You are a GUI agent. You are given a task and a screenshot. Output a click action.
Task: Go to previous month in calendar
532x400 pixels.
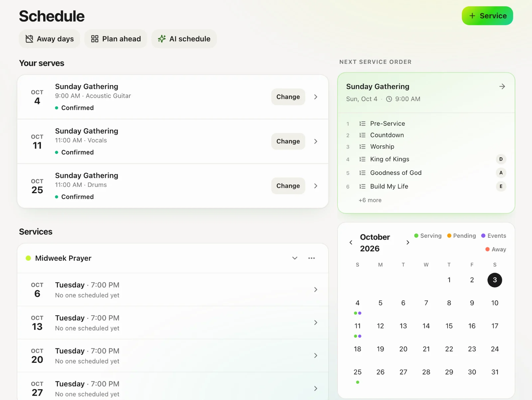(x=351, y=242)
